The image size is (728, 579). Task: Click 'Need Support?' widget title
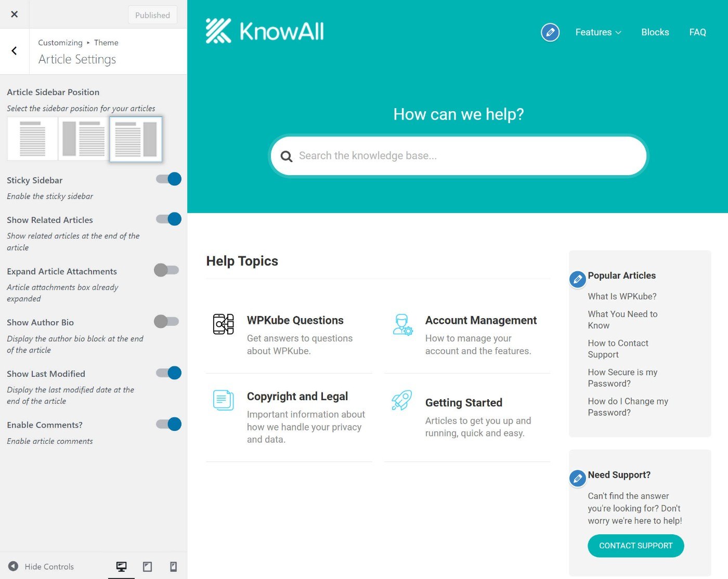(x=619, y=475)
